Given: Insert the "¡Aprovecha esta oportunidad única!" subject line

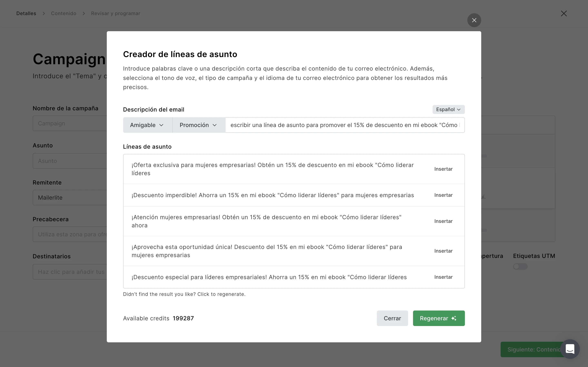Looking at the screenshot, I should click(443, 251).
